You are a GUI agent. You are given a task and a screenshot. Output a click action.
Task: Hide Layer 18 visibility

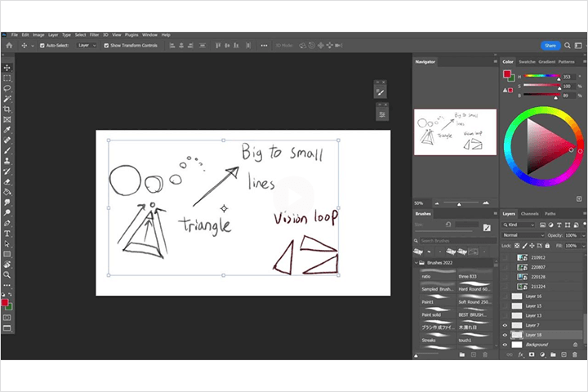pyautogui.click(x=505, y=335)
